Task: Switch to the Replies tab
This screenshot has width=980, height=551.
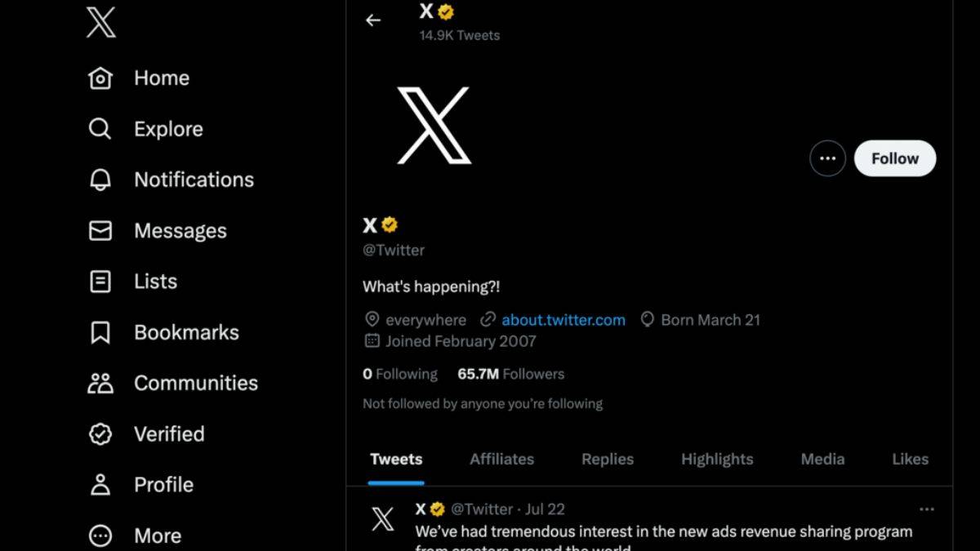Action: (x=607, y=459)
